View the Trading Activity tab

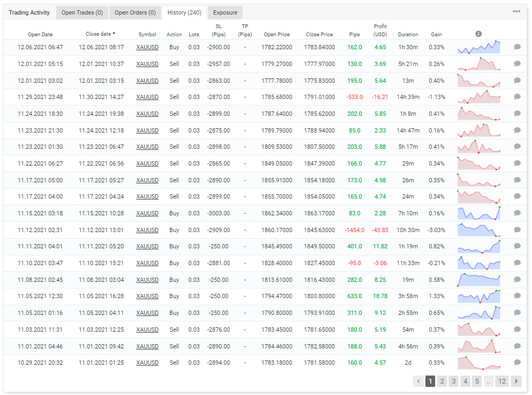[29, 12]
